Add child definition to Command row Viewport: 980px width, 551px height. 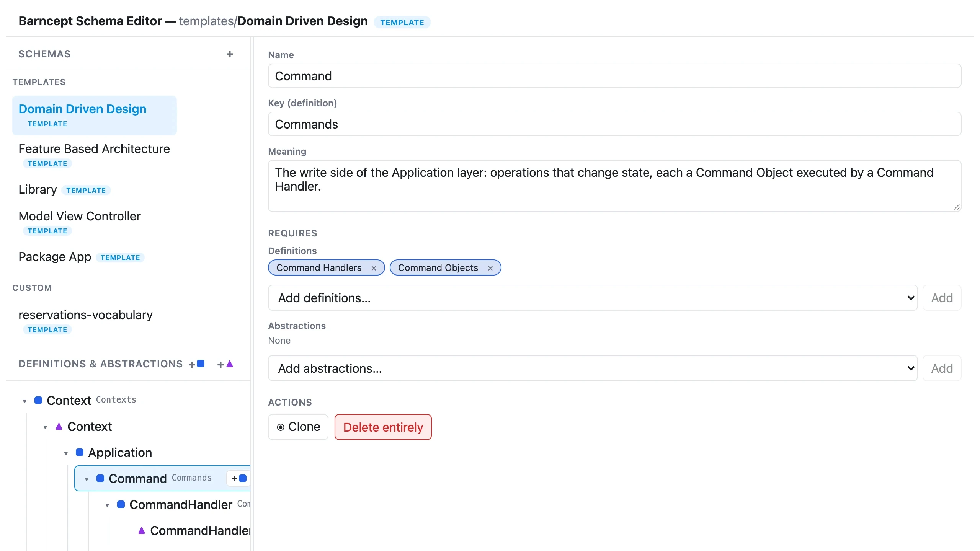click(238, 478)
